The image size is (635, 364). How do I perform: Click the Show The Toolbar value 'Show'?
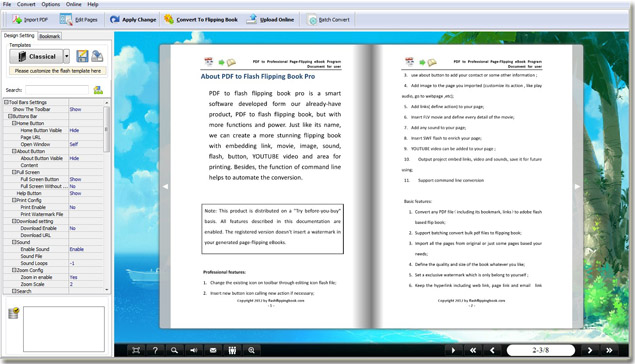[75, 109]
